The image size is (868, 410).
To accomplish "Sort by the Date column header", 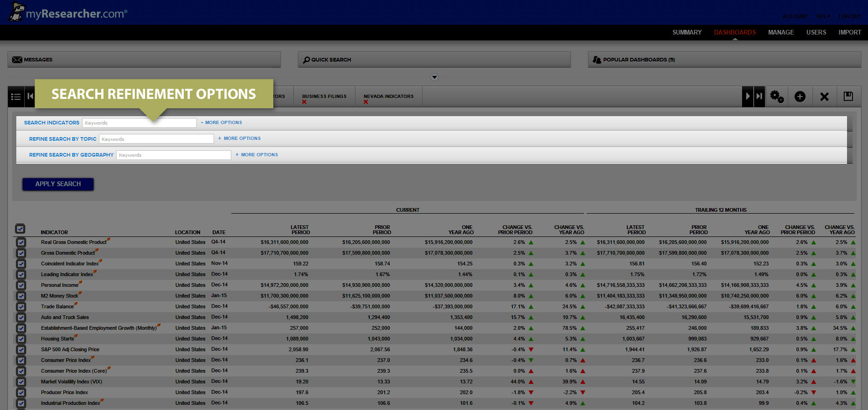I will 219,232.
